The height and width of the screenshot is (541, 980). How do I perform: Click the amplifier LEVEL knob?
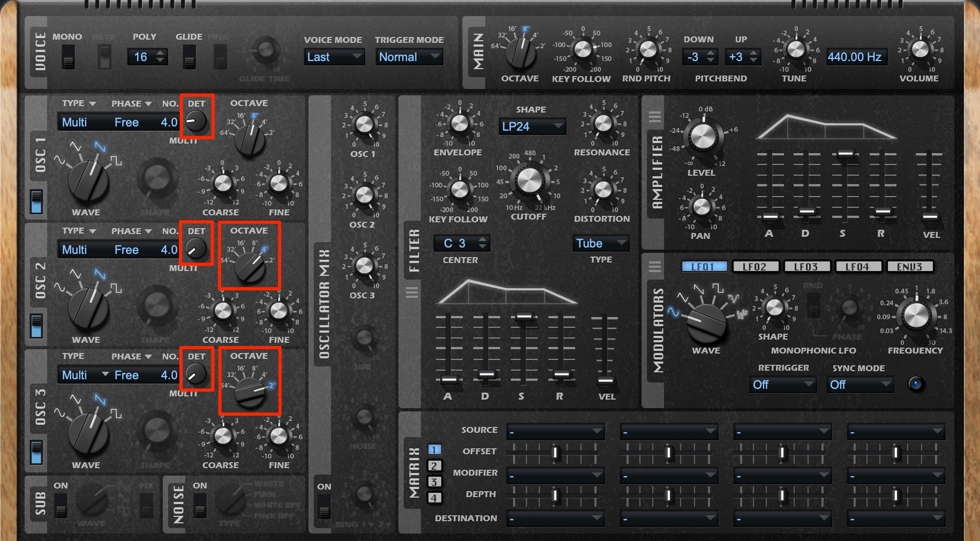(x=703, y=137)
